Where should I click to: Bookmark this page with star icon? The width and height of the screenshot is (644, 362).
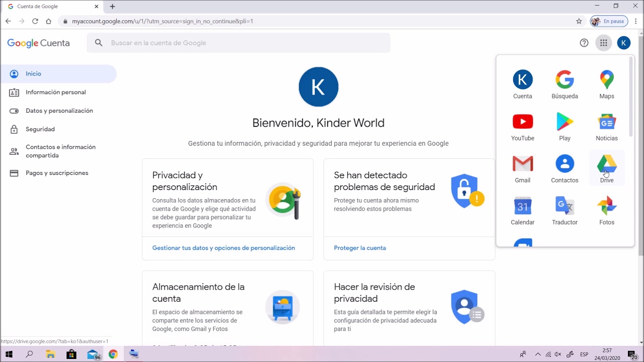click(x=579, y=21)
